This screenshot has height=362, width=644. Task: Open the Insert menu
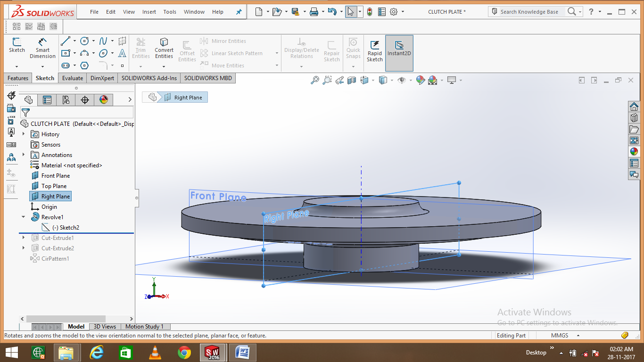coord(149,12)
